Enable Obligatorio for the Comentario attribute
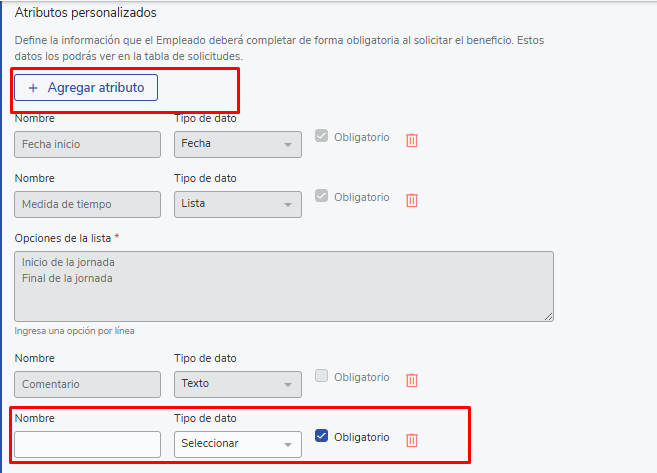 [321, 377]
